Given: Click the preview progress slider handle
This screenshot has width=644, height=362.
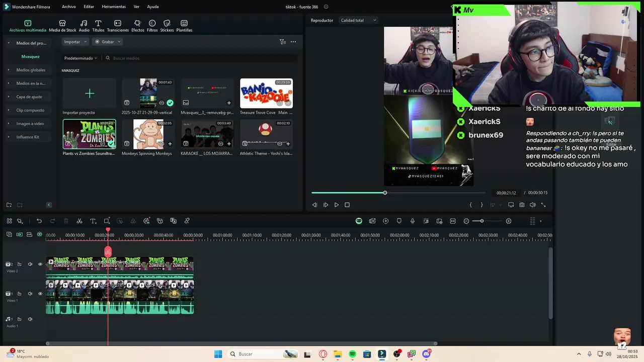Looking at the screenshot, I should [x=385, y=193].
